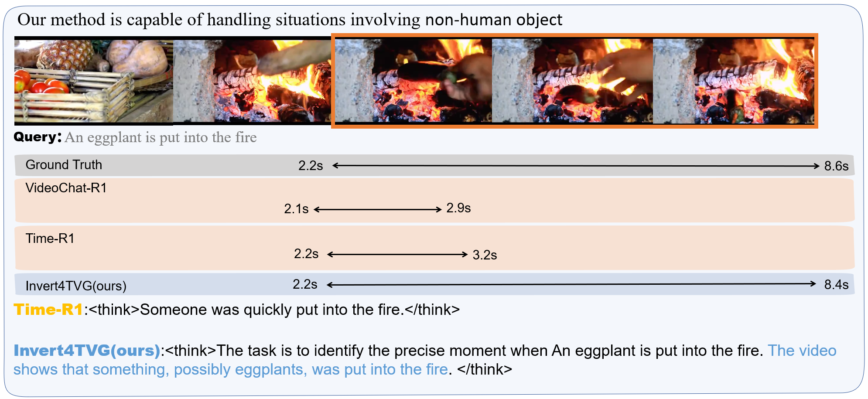Click the Time-R1 3.2s end marker
Screen dimensions: 868x399
(x=485, y=255)
